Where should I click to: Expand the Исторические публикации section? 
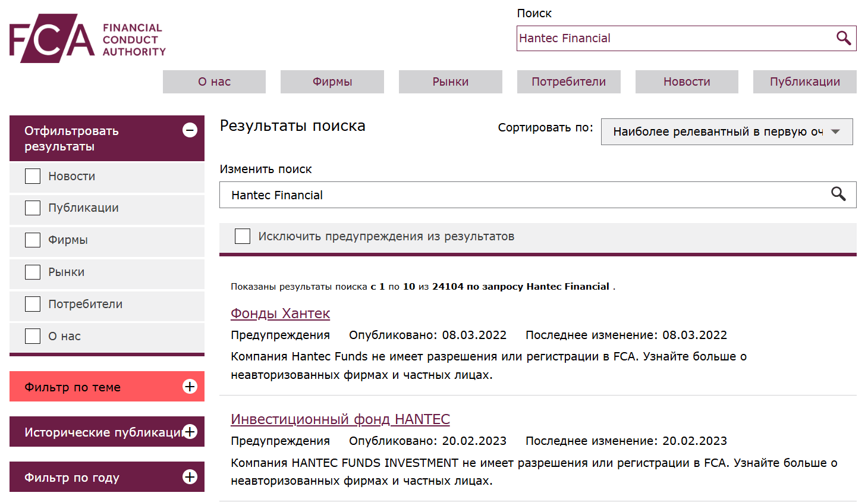[190, 431]
